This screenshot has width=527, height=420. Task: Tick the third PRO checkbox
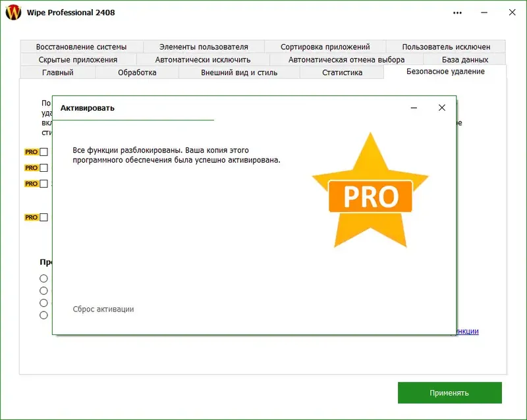(43, 184)
